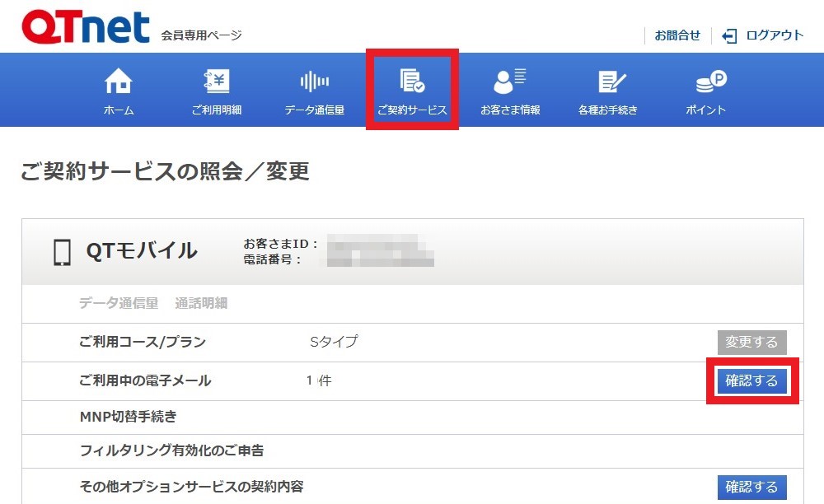Open the お客さま情報 person icon

click(x=510, y=81)
